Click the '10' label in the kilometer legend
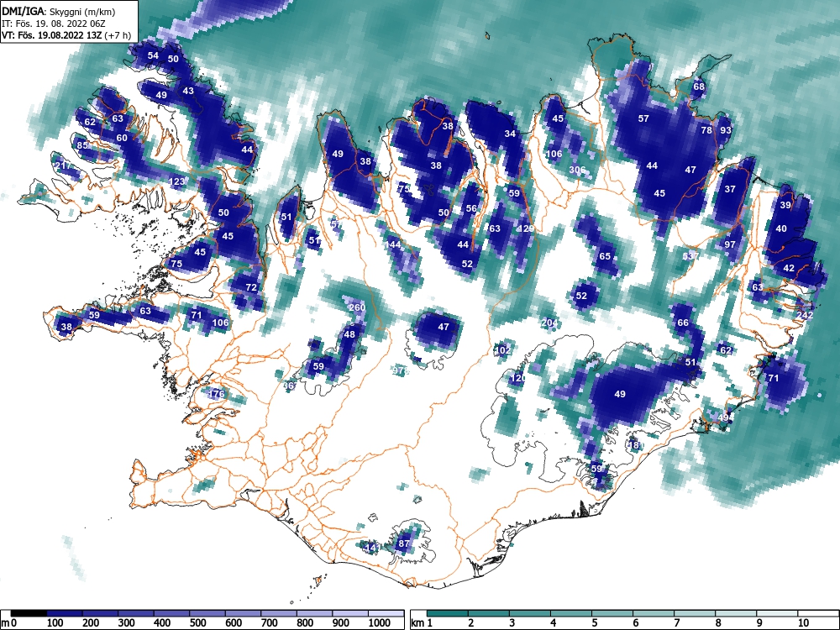Viewport: 840px width, 630px height. tap(802, 623)
